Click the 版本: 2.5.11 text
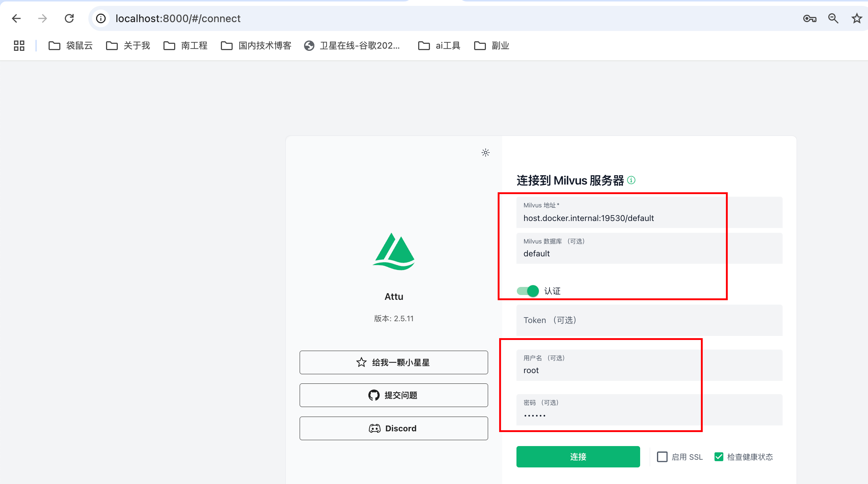The width and height of the screenshot is (868, 484). tap(394, 319)
